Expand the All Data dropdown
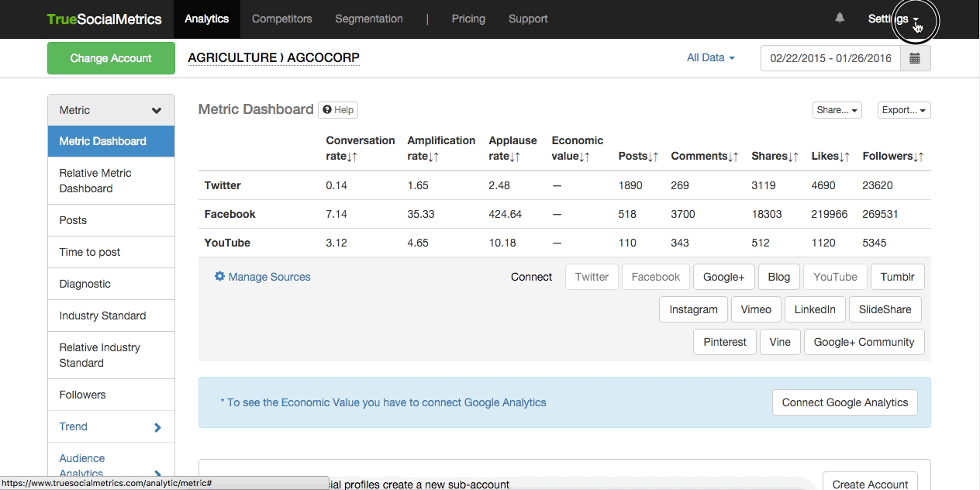 [710, 57]
